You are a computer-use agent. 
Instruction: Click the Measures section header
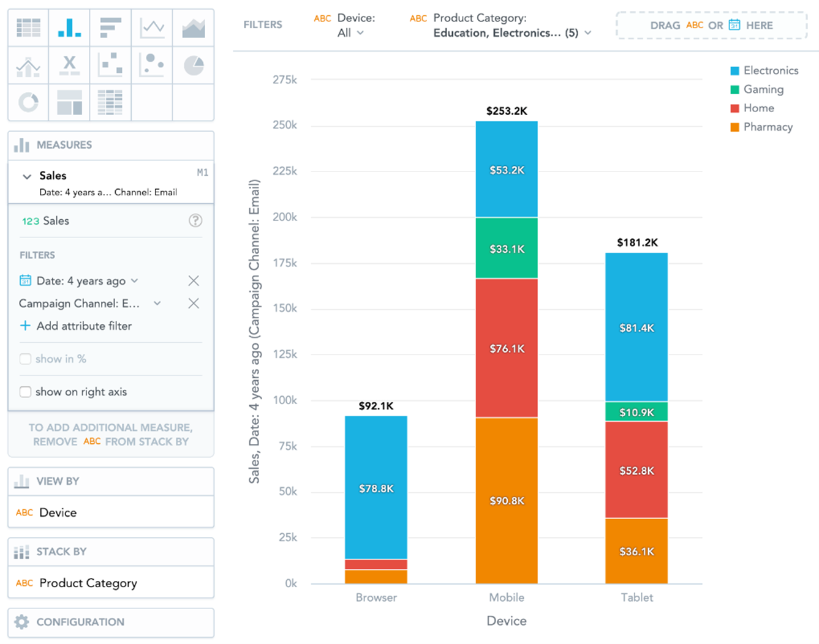(x=110, y=145)
